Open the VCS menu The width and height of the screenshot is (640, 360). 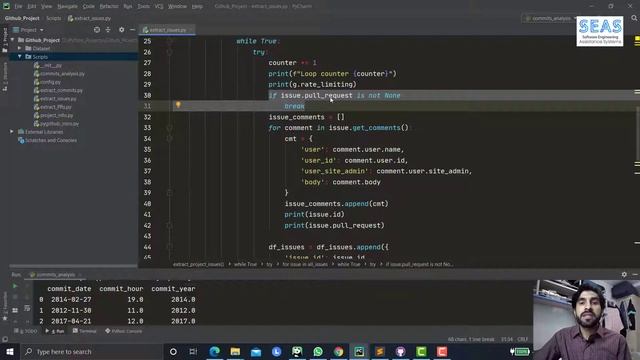click(x=159, y=7)
